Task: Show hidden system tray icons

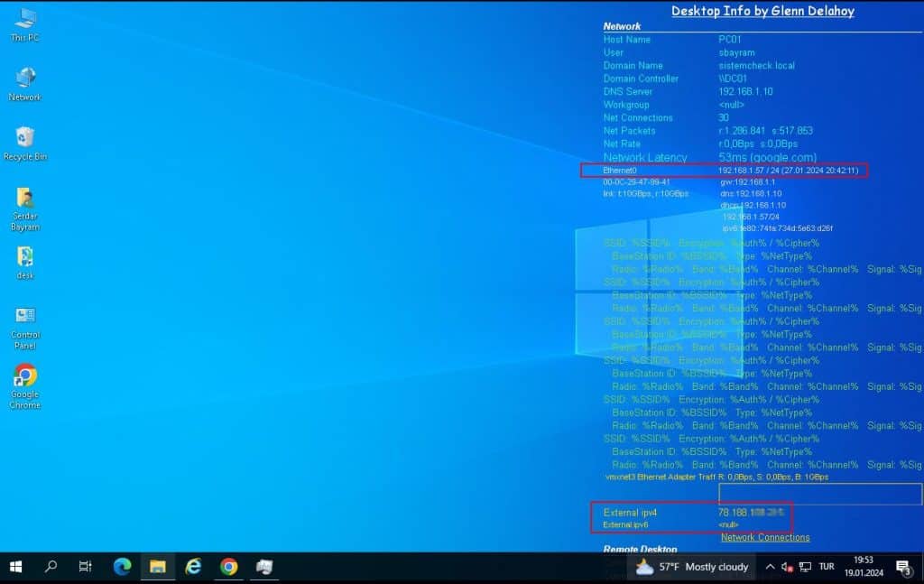Action: 770,567
